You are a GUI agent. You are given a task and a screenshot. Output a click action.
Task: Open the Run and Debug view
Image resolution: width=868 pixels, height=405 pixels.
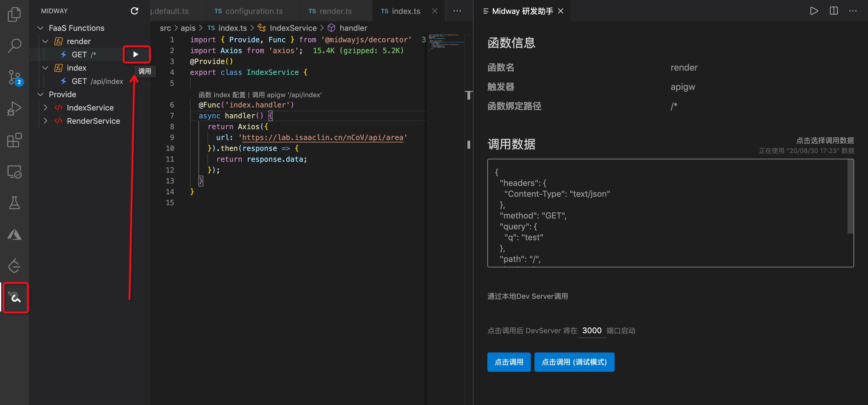pyautogui.click(x=14, y=109)
